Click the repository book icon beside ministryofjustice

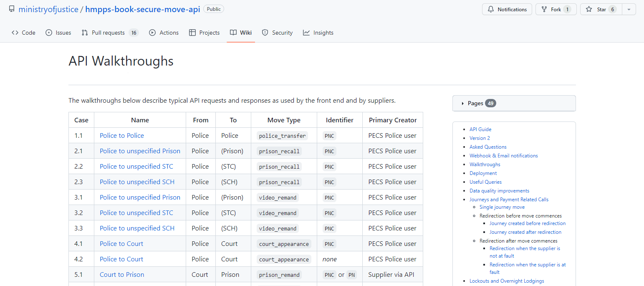click(x=12, y=9)
